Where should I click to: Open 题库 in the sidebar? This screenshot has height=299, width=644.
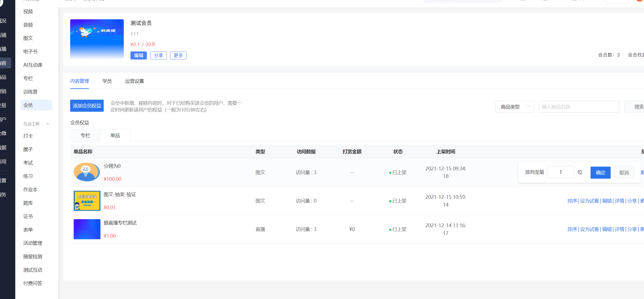(x=28, y=203)
